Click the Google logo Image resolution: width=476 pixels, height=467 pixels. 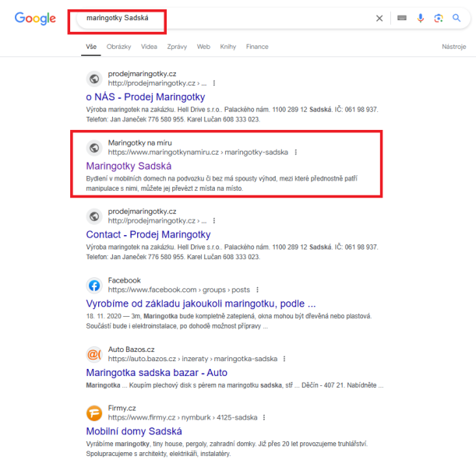click(35, 19)
